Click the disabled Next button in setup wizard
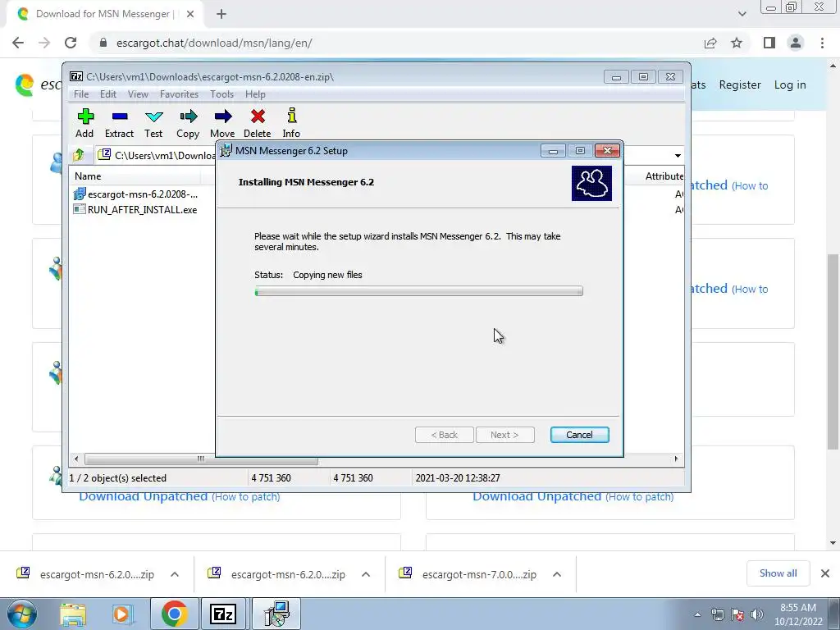The width and height of the screenshot is (840, 630). [x=504, y=435]
